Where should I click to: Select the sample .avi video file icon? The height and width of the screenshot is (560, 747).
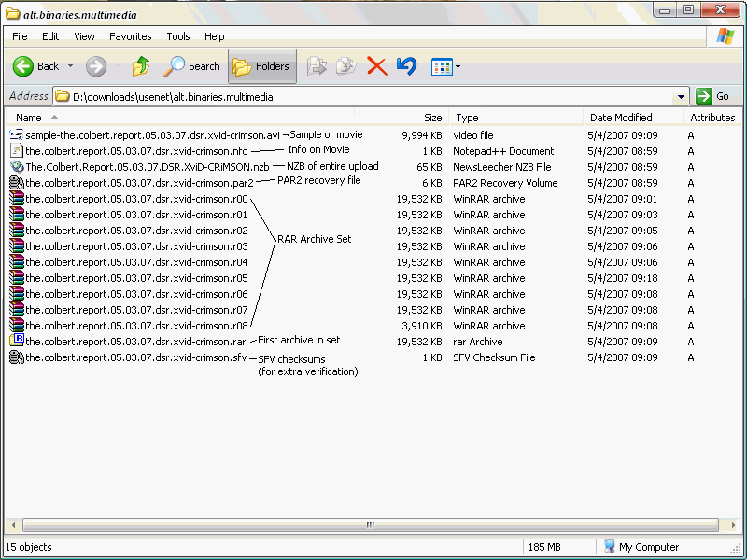17,135
